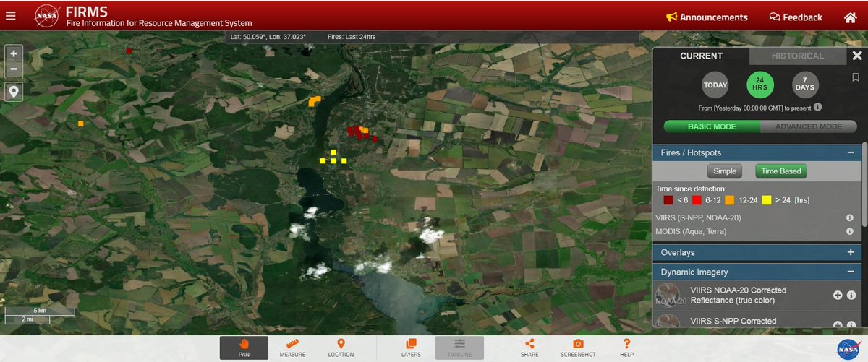Click the NASA logo in the header

point(47,17)
